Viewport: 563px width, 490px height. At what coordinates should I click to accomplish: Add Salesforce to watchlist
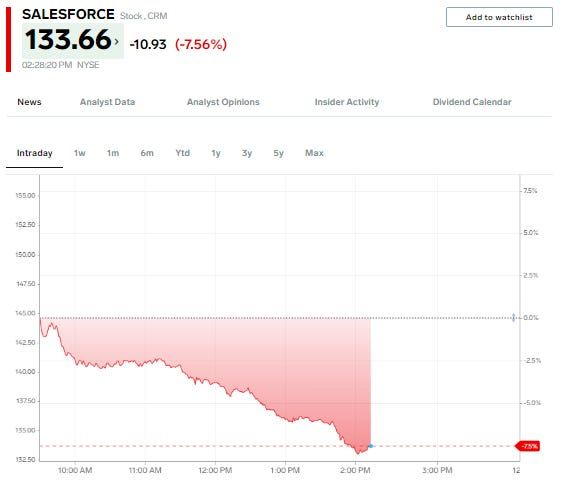499,17
